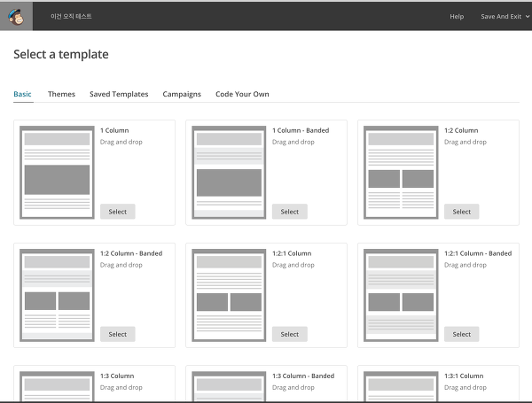Click the '1:3 Column' title text
This screenshot has height=403, width=532.
click(x=117, y=376)
